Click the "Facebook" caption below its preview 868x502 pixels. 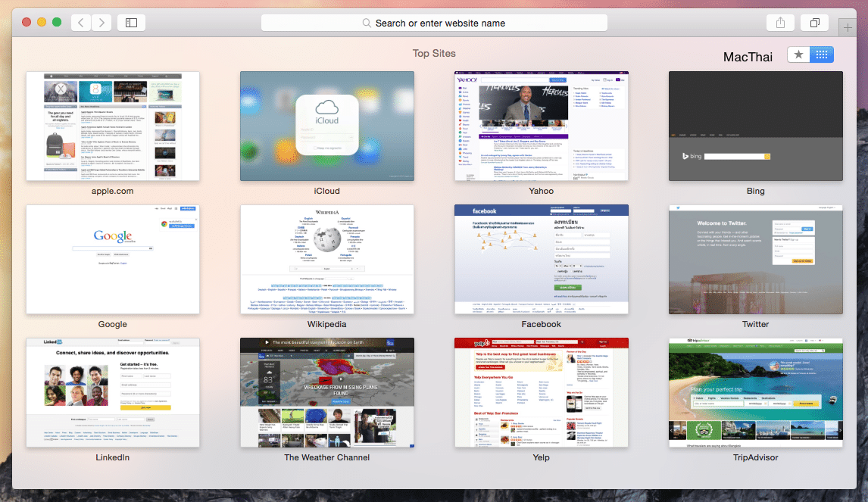pyautogui.click(x=541, y=324)
